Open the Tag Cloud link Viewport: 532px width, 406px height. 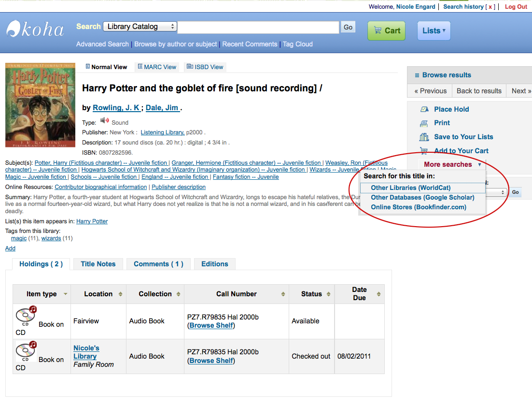pyautogui.click(x=297, y=44)
